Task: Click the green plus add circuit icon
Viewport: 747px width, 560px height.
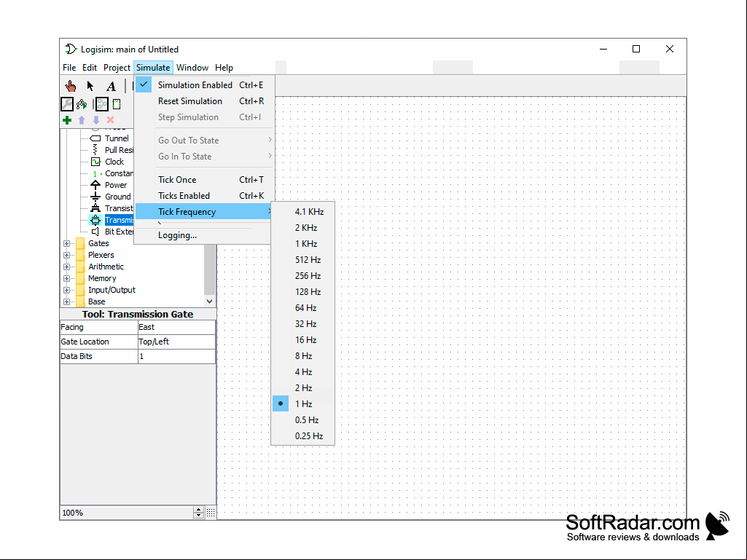Action: point(67,120)
